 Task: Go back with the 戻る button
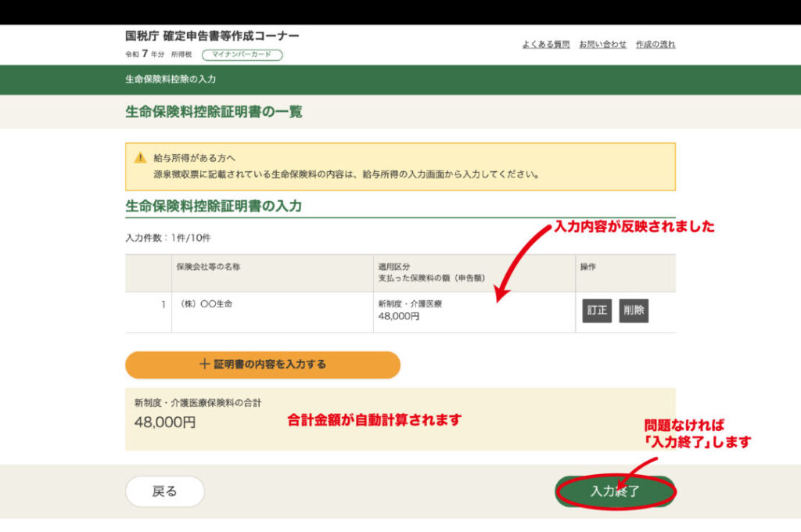point(165,491)
